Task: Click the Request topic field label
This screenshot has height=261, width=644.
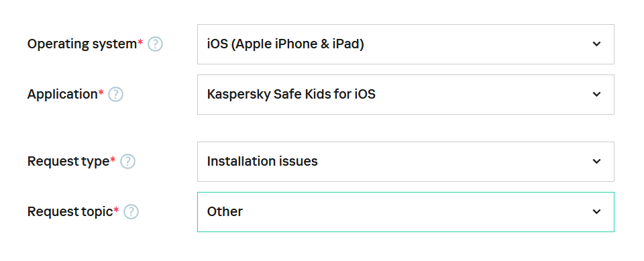Action: coord(70,212)
